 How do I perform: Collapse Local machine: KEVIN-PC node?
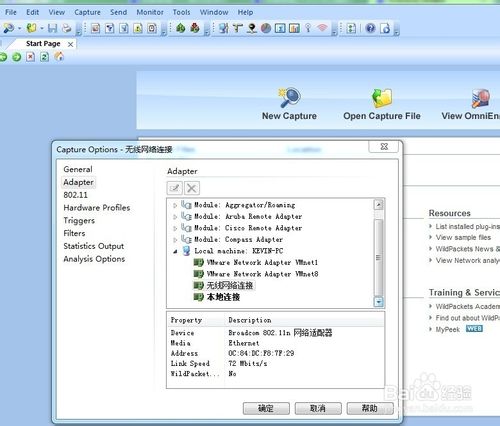coord(175,251)
